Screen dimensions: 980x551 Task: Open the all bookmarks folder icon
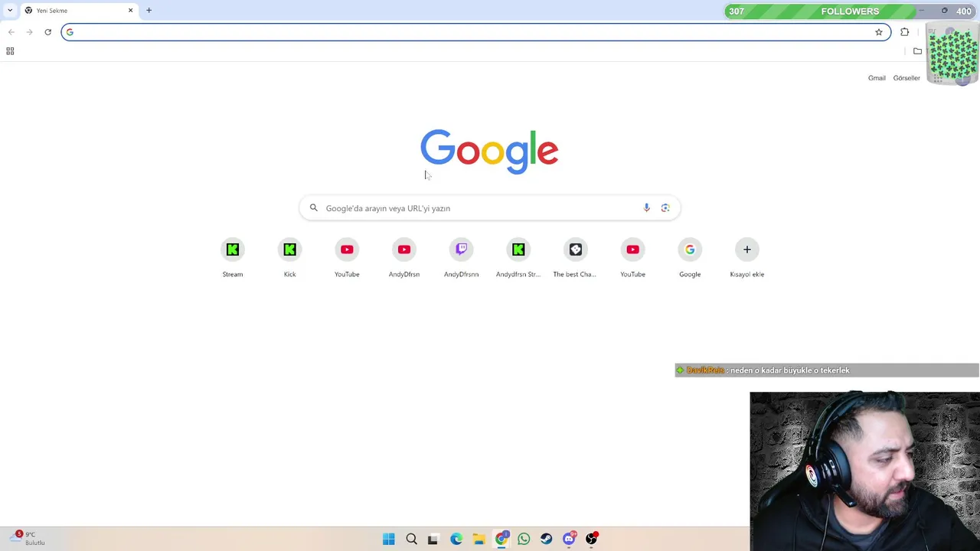pyautogui.click(x=917, y=51)
